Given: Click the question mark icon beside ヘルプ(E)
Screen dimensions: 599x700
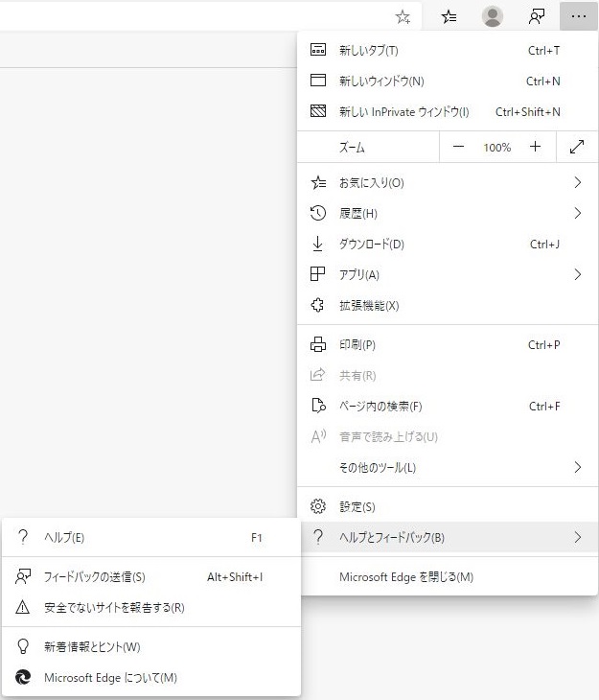Looking at the screenshot, I should pyautogui.click(x=23, y=538).
